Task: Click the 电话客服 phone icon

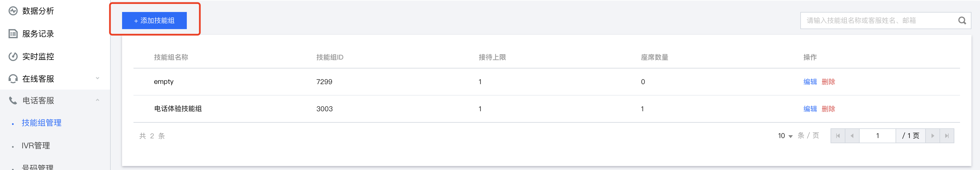Action: tap(13, 100)
